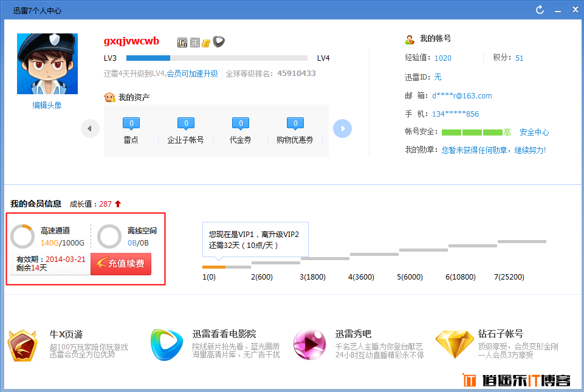The image size is (584, 392).
Task: Click the 5(6000) VIP level marker
Action: point(410,277)
